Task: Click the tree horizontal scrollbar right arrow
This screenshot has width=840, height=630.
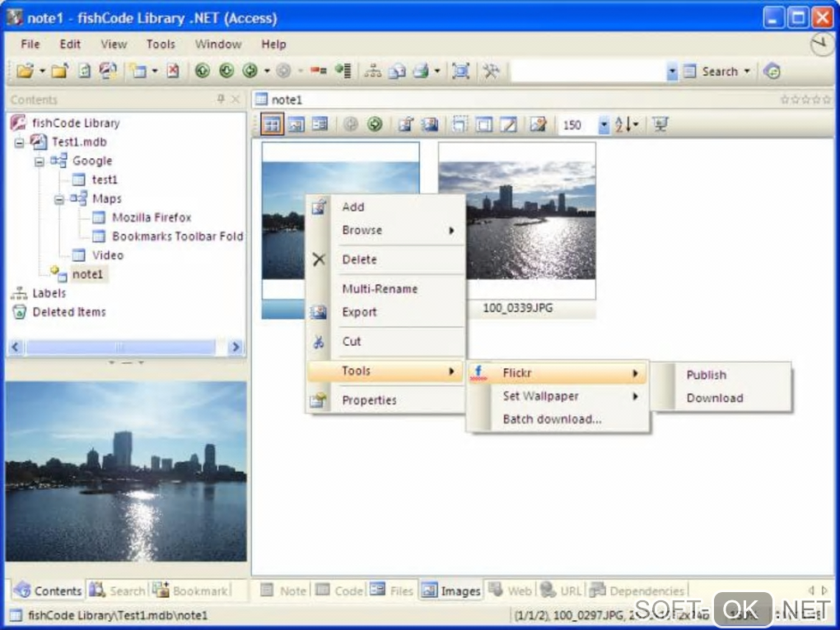Action: pyautogui.click(x=236, y=348)
